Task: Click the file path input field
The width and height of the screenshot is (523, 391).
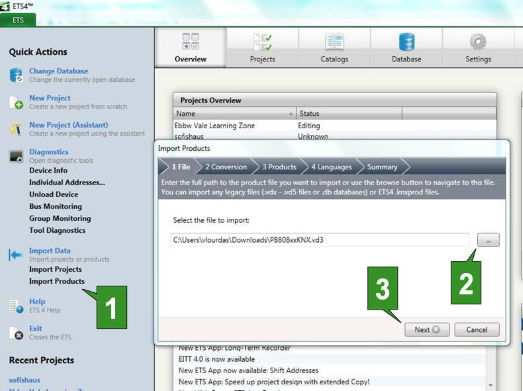Action: tap(320, 240)
